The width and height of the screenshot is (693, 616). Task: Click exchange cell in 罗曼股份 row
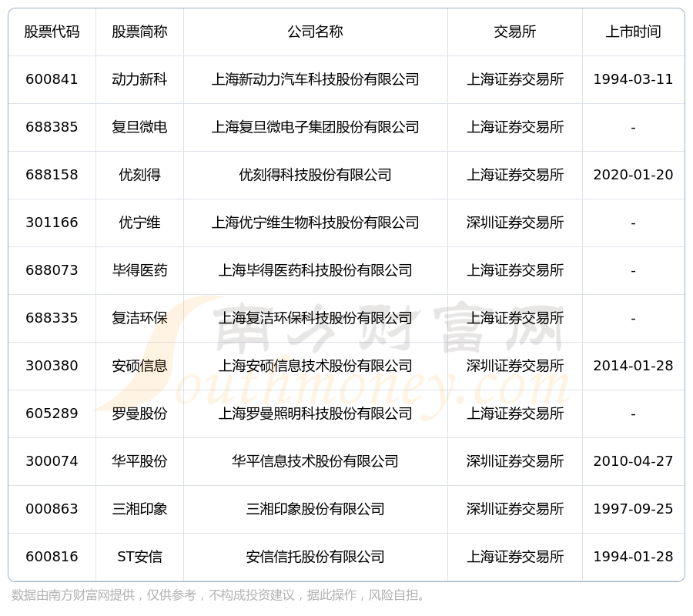[x=515, y=413]
